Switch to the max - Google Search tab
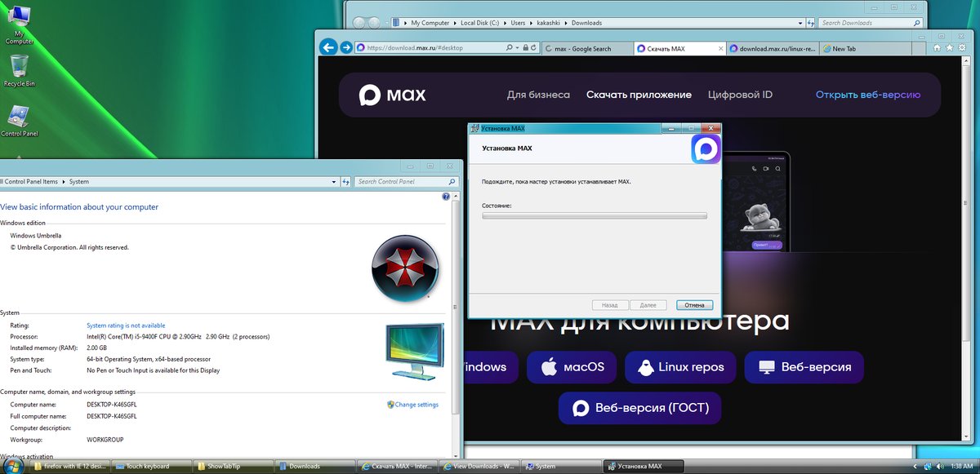The image size is (980, 474). tap(587, 49)
